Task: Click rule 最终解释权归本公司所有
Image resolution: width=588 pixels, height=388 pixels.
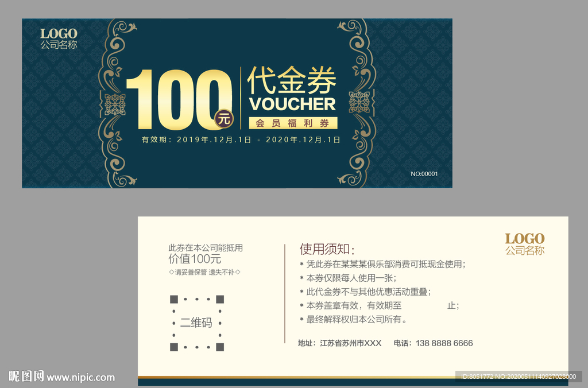Action: (x=353, y=320)
